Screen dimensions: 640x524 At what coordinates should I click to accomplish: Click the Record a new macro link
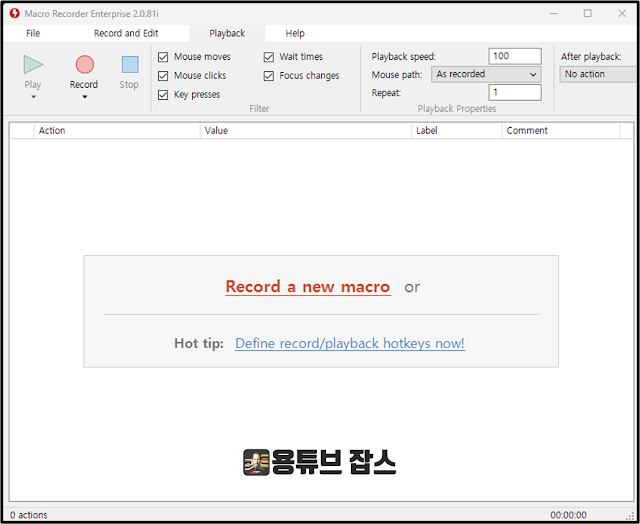pos(308,287)
